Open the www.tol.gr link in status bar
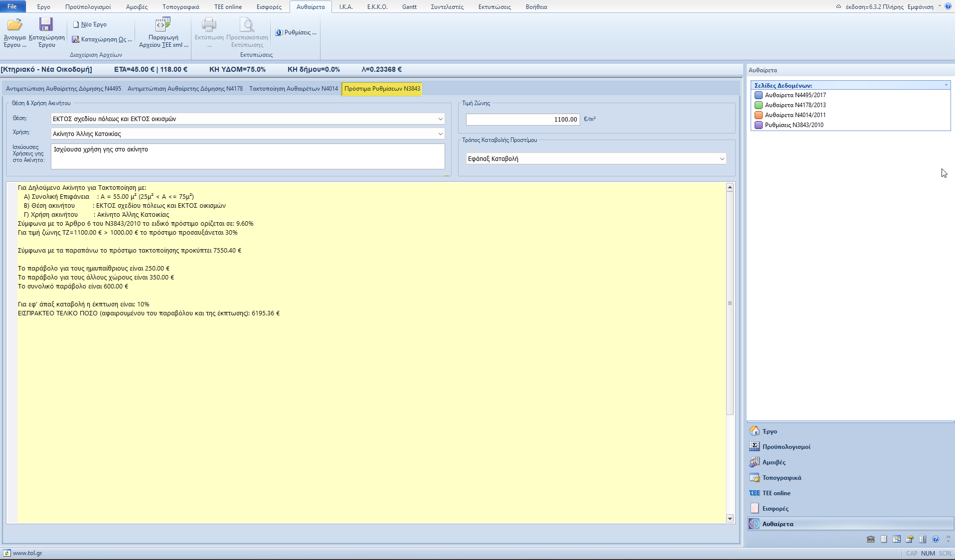Image resolution: width=955 pixels, height=560 pixels. (x=27, y=553)
